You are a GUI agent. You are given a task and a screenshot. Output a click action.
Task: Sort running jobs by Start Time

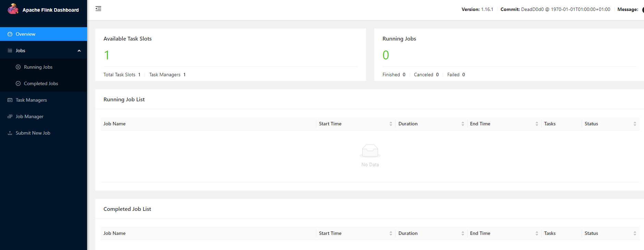click(x=391, y=124)
